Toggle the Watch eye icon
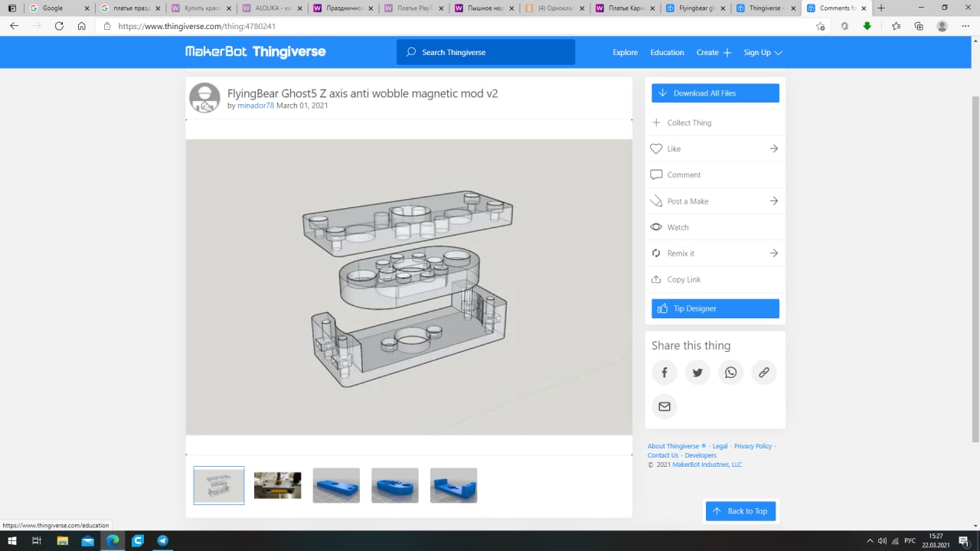The width and height of the screenshot is (980, 551). pos(656,227)
